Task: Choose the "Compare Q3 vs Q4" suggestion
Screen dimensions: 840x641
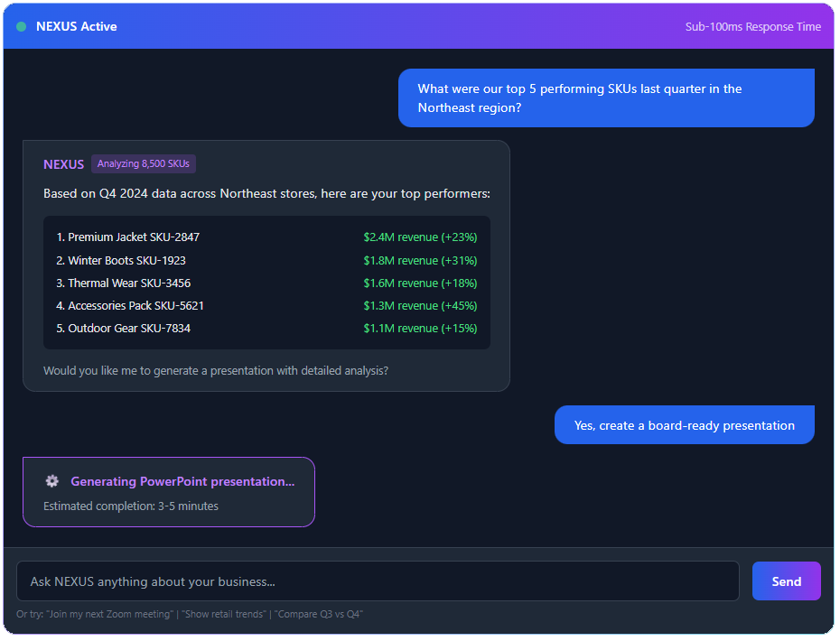Action: 319,614
